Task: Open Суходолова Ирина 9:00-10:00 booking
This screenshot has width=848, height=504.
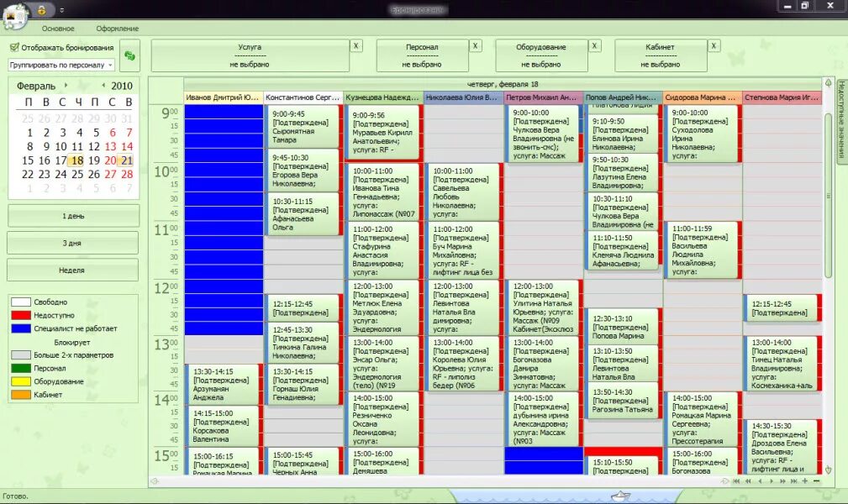Action: [703, 134]
